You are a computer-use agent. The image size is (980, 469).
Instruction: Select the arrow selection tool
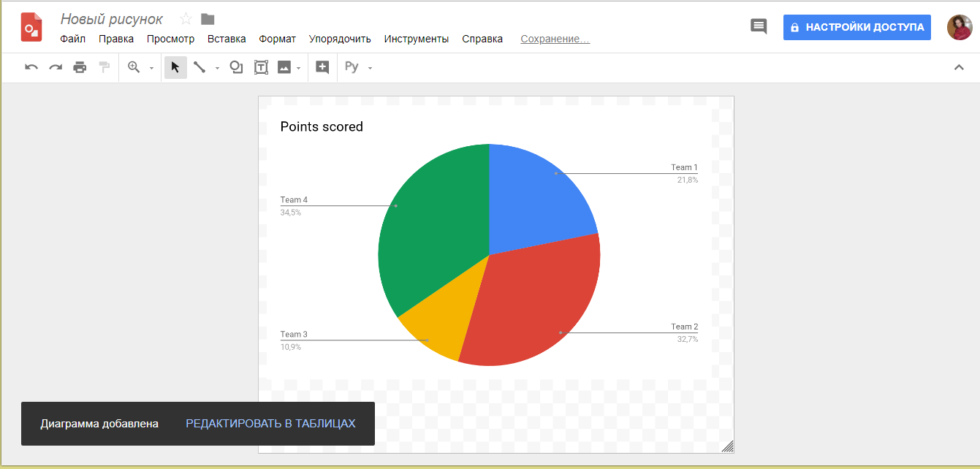coord(175,66)
